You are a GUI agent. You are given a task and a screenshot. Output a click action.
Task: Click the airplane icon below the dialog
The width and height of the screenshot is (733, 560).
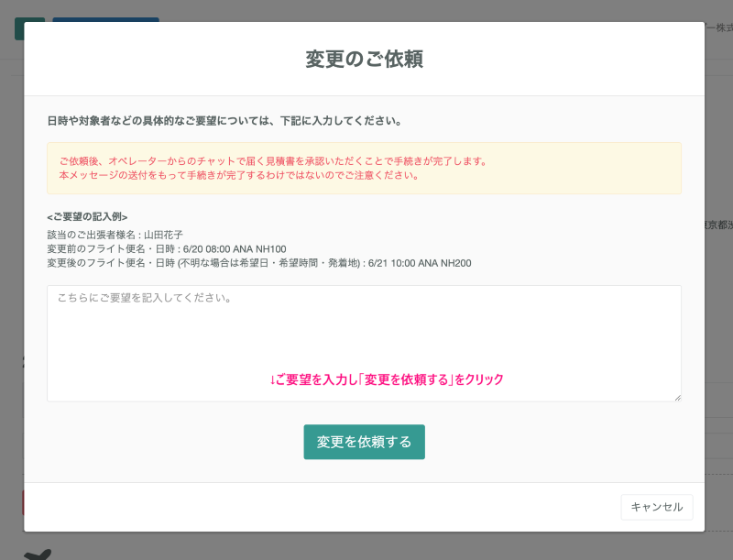coord(38,551)
